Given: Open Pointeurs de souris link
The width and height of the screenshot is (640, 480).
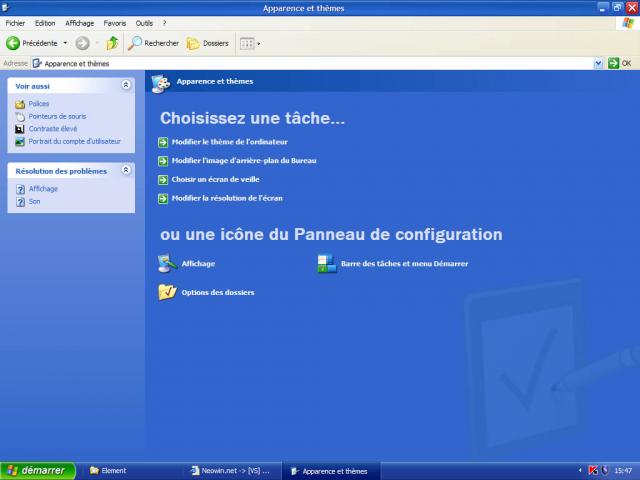Looking at the screenshot, I should tap(57, 116).
